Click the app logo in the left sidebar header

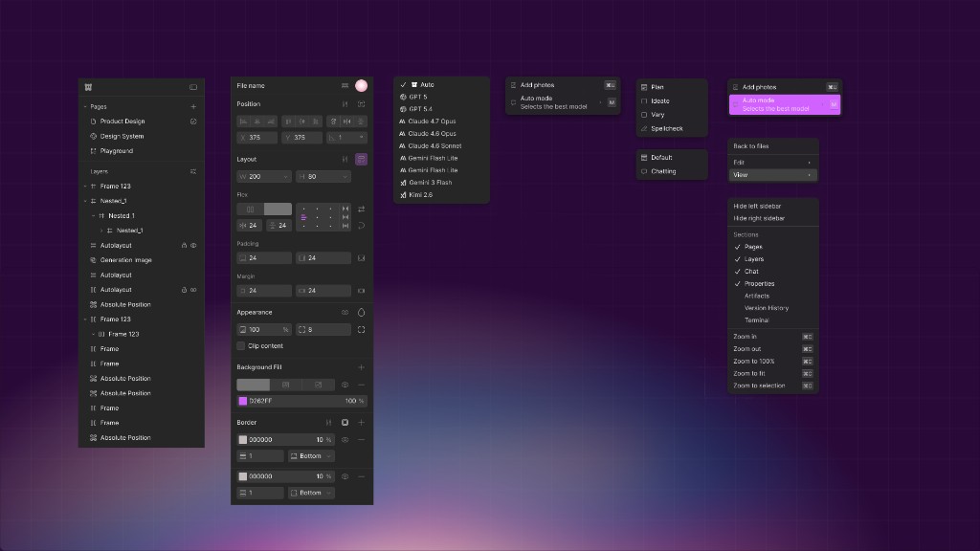tap(88, 87)
